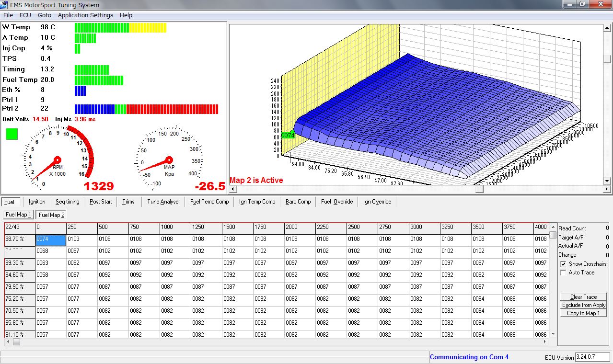Screen dimensions: 613x364
Task: Open the File menu
Action: [8, 15]
